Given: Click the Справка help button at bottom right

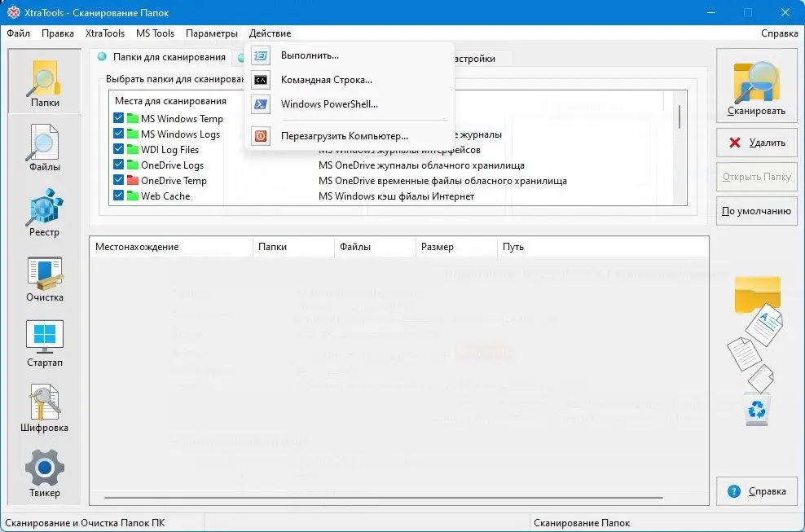Looking at the screenshot, I should [x=757, y=491].
